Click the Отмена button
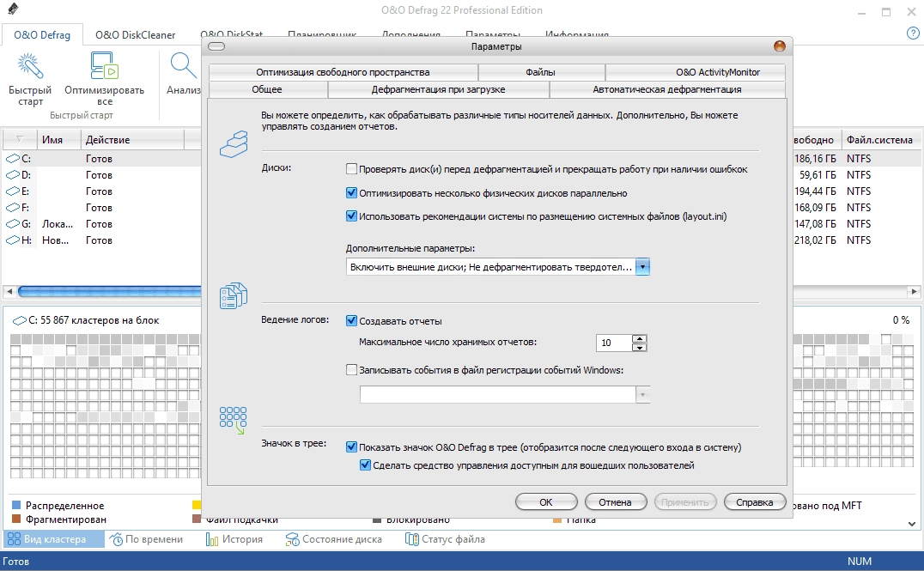Image resolution: width=924 pixels, height=571 pixels. tap(615, 502)
